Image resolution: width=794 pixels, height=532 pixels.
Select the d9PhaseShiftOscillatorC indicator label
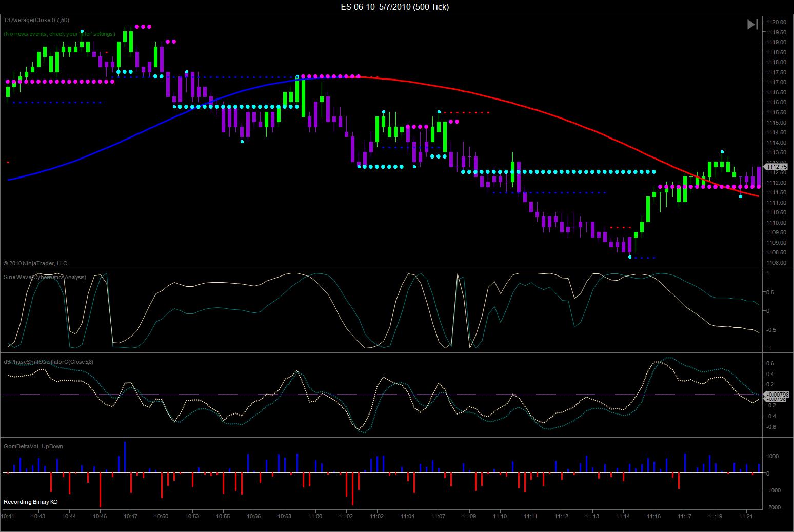click(x=48, y=362)
